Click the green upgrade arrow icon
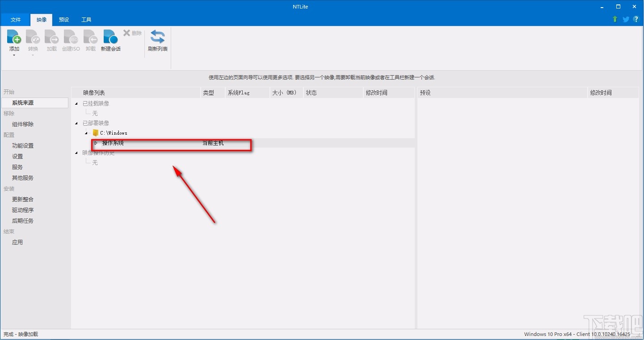 click(x=615, y=19)
